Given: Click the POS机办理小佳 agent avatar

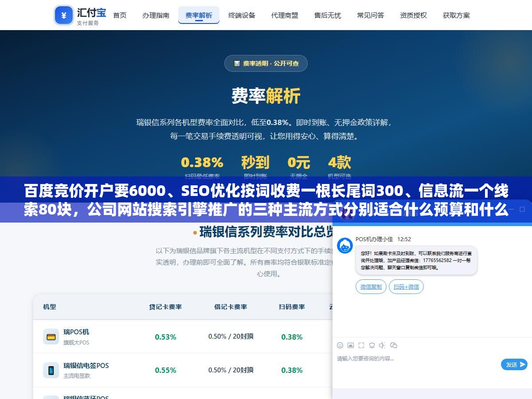Looking at the screenshot, I should point(345,245).
